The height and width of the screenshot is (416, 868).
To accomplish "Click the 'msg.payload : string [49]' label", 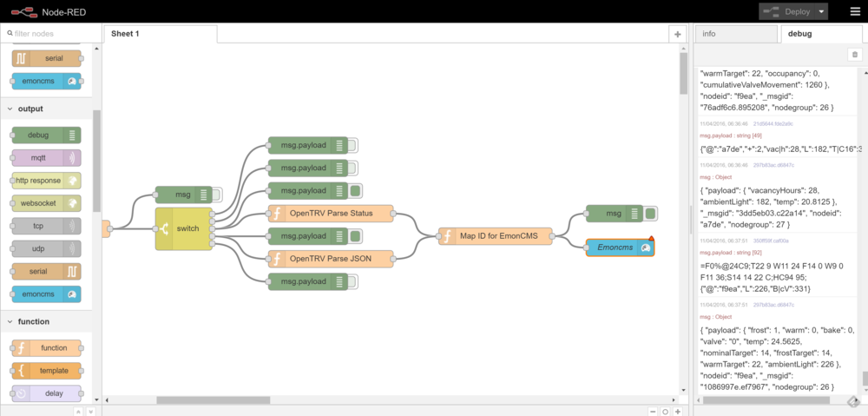I will 727,135.
